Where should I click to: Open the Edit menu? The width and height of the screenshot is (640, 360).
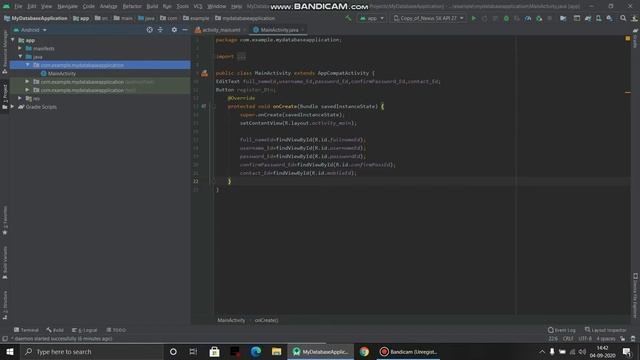(31, 6)
